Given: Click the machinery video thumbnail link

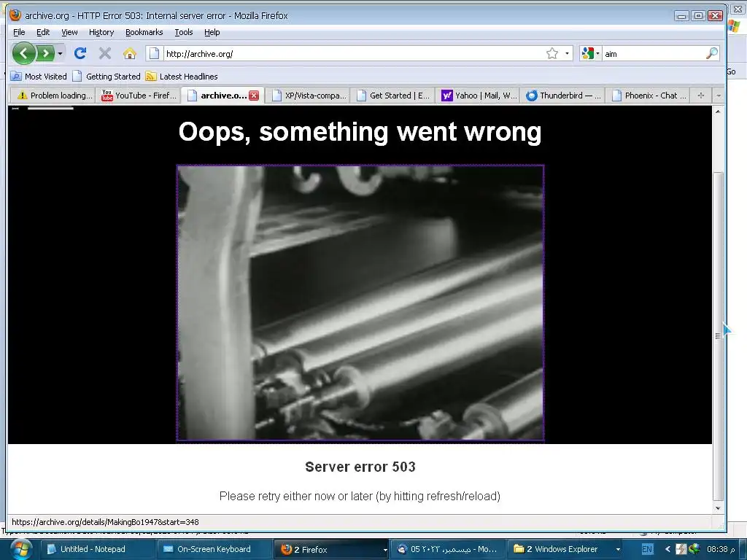Looking at the screenshot, I should (360, 303).
